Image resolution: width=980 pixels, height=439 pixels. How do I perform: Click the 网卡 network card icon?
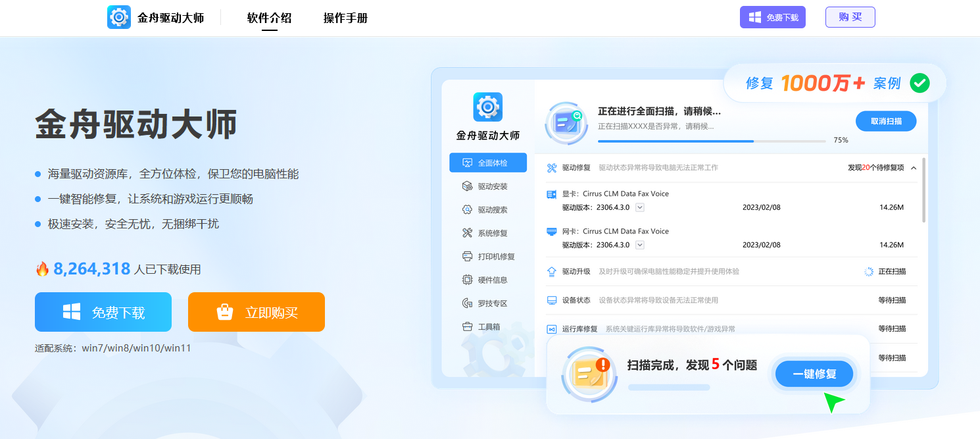click(x=552, y=231)
